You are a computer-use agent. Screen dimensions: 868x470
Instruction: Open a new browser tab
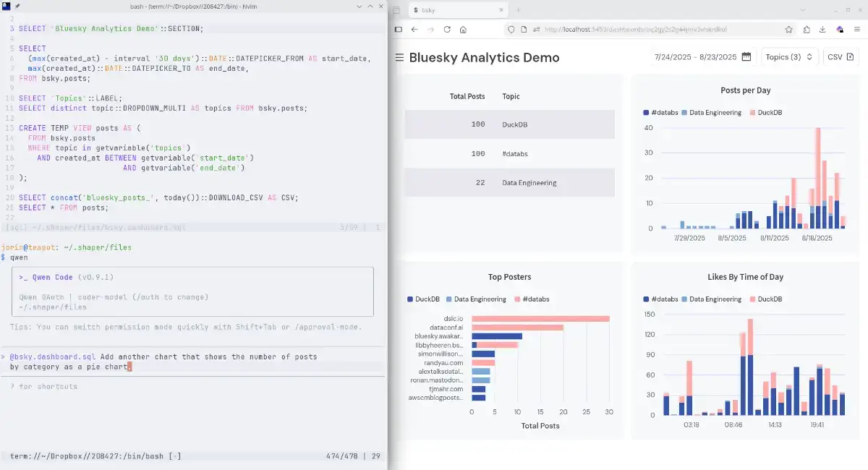(x=518, y=10)
